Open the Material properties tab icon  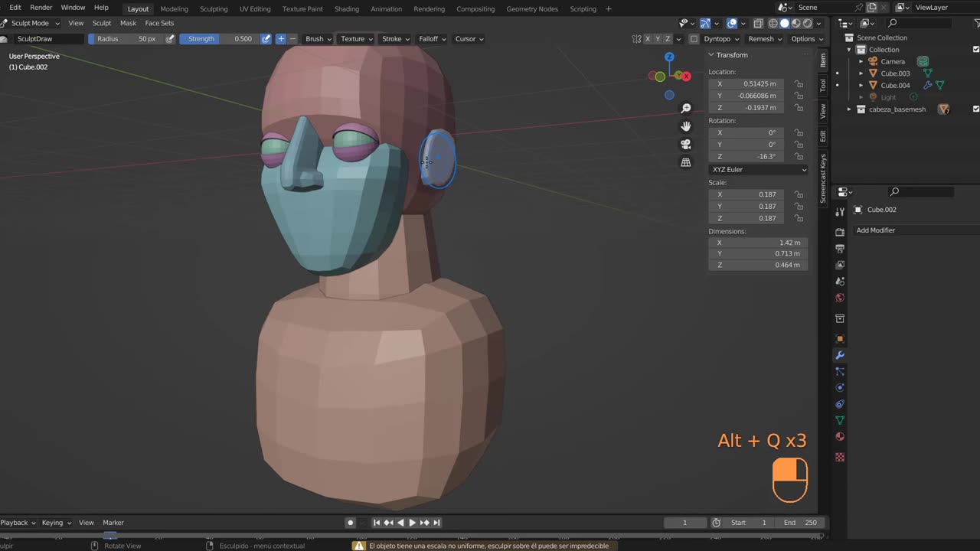click(x=840, y=436)
